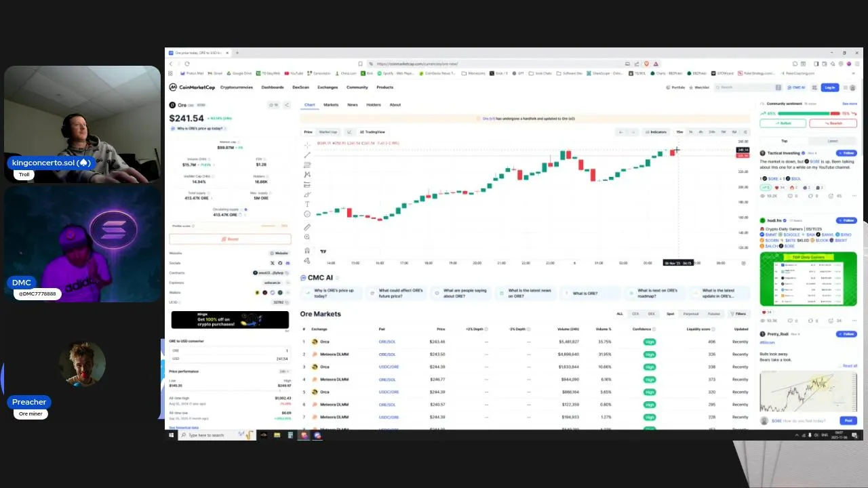The image size is (868, 488).
Task: Expand the Cryptocurrencies nav menu
Action: (x=237, y=87)
